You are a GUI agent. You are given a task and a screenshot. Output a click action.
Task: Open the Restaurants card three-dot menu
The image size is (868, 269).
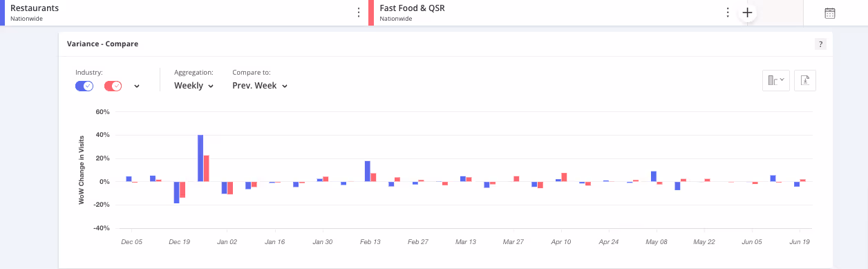[x=358, y=12]
